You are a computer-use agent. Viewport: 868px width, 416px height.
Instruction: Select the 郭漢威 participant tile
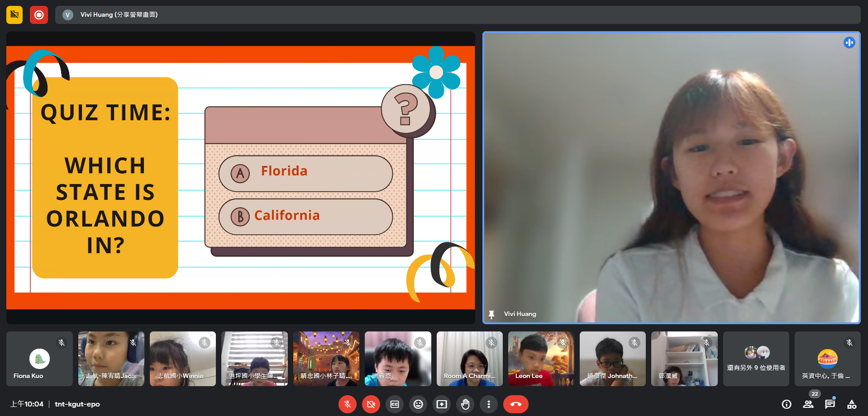684,359
